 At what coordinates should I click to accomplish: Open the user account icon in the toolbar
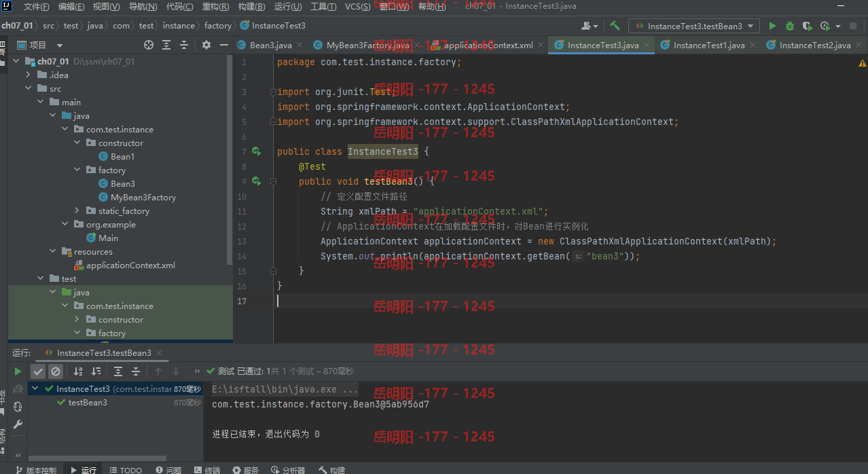[x=587, y=26]
